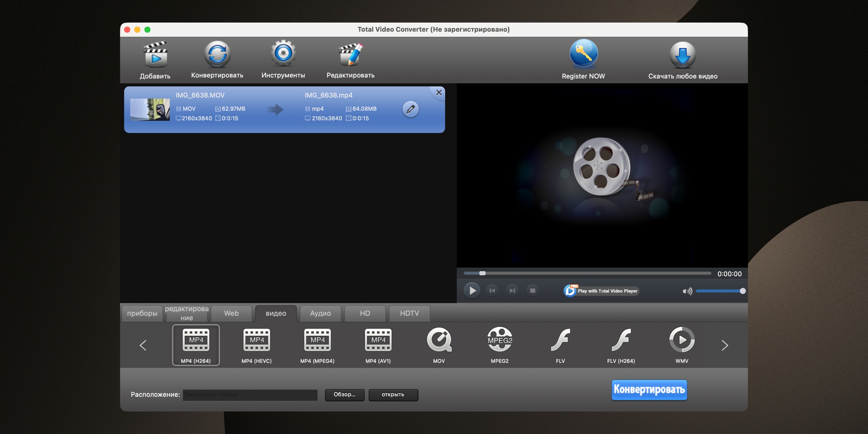The image size is (868, 434).
Task: Mute audio with the speaker icon
Action: coord(687,291)
